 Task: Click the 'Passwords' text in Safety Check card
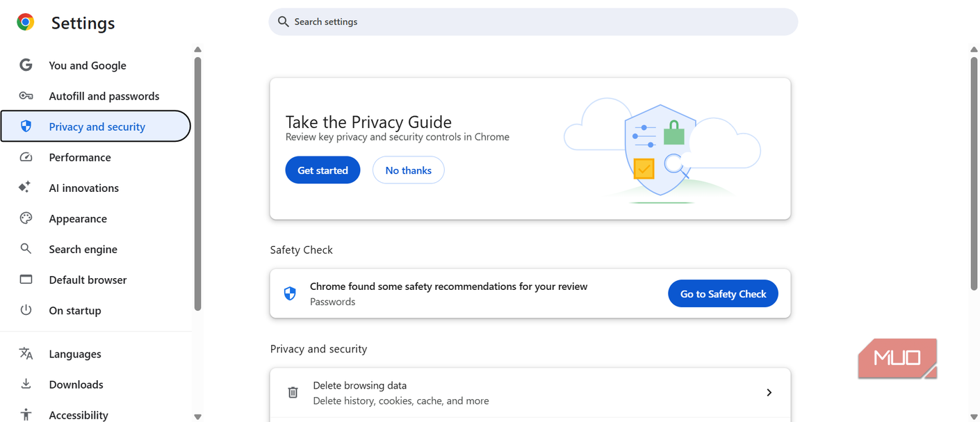click(332, 302)
